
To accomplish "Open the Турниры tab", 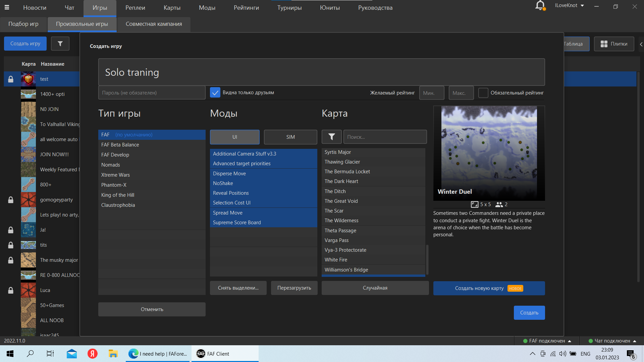I will click(x=289, y=8).
